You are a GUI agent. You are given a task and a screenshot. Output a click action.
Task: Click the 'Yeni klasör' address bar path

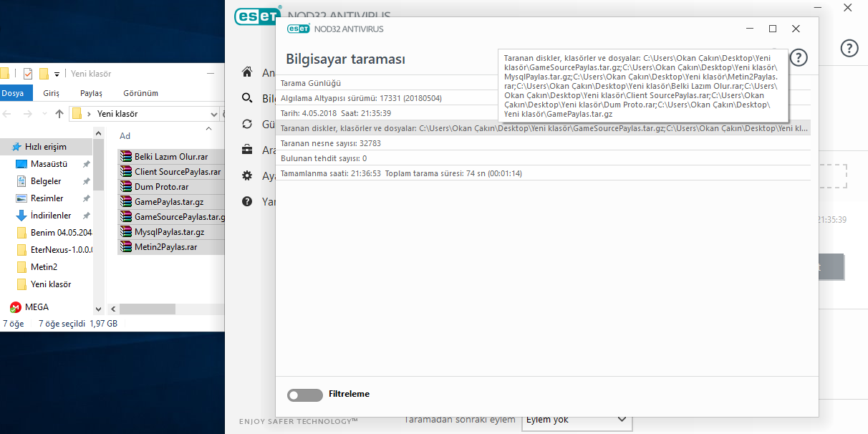click(117, 114)
